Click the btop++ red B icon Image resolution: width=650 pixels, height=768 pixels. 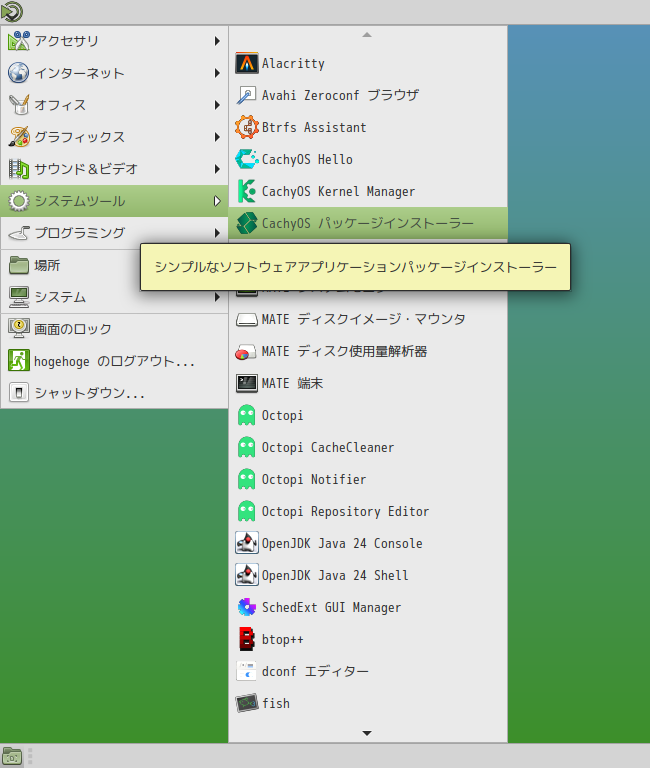(246, 640)
